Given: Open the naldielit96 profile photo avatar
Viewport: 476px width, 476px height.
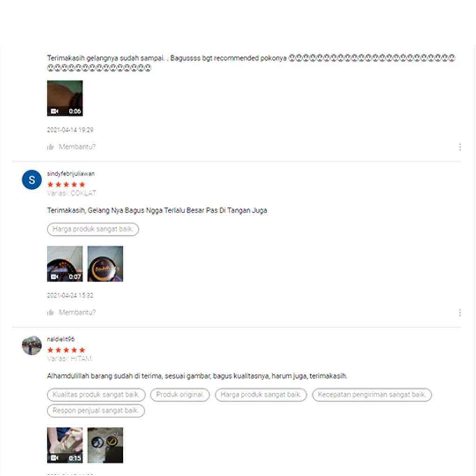Looking at the screenshot, I should (32, 345).
